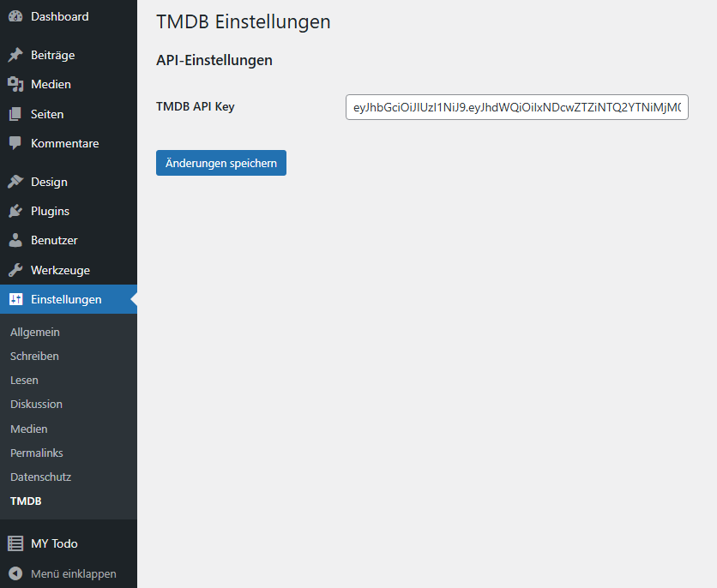This screenshot has height=588, width=717.
Task: Open the Design menu
Action: pyautogui.click(x=50, y=182)
